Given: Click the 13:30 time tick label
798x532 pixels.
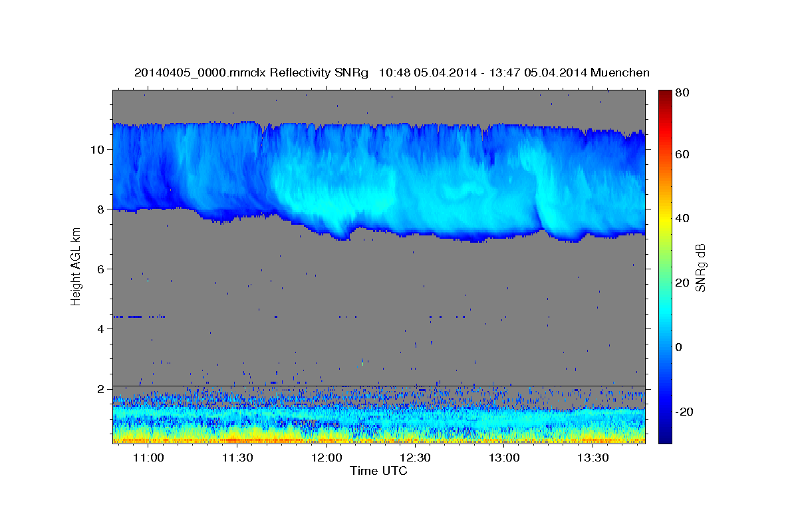Looking at the screenshot, I should point(593,458).
